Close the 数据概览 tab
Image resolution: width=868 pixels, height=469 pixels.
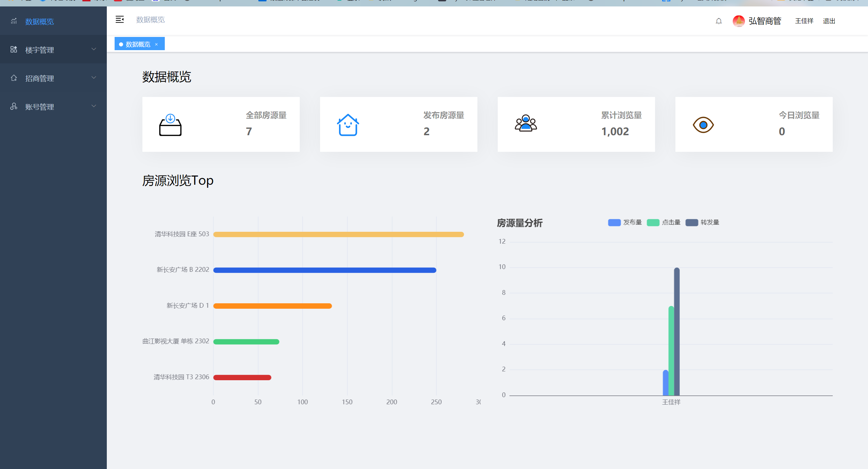156,44
